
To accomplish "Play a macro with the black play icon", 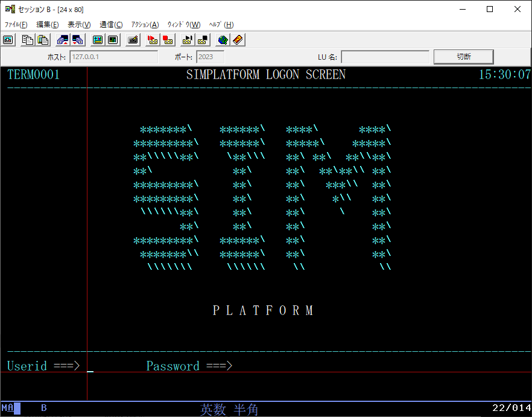I will (188, 40).
